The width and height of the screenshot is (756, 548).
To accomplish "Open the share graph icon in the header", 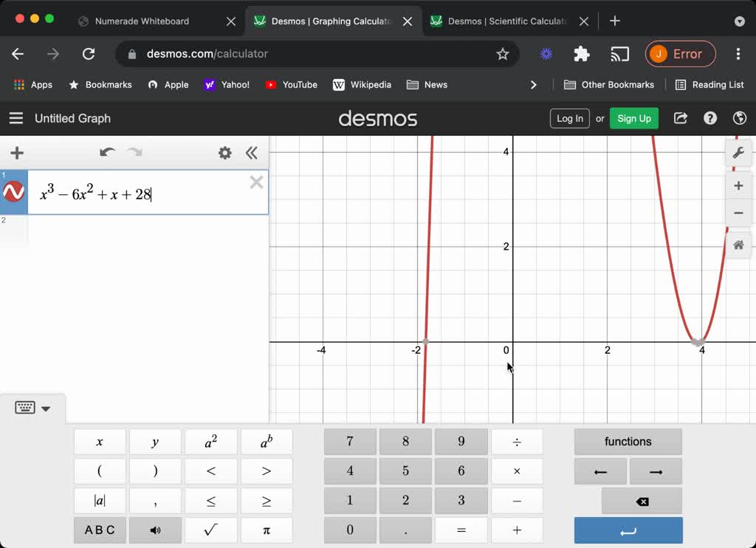I will coord(680,118).
